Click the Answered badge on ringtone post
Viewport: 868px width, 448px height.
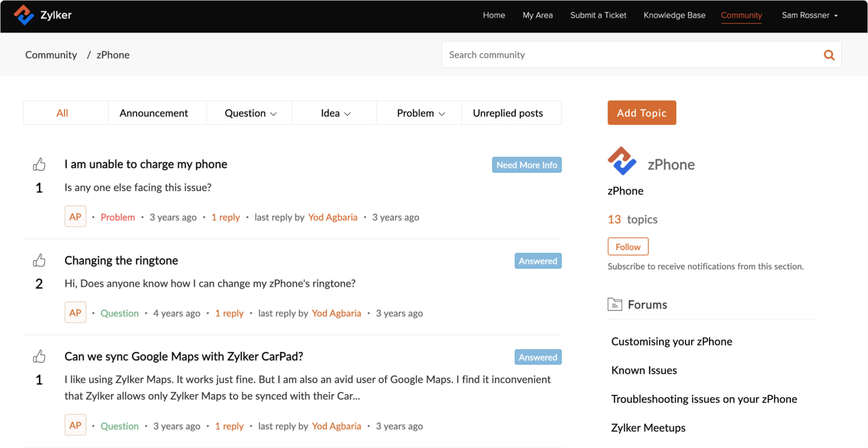(538, 261)
